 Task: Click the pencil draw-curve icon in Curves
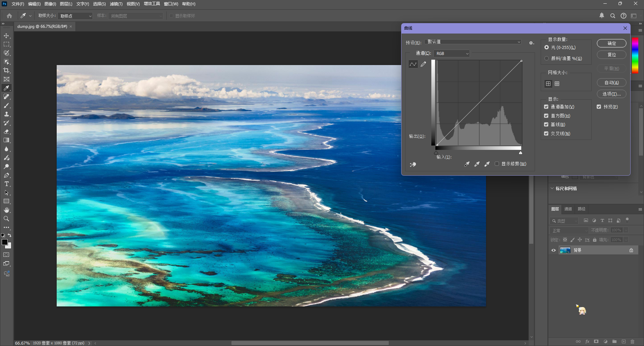tap(423, 64)
